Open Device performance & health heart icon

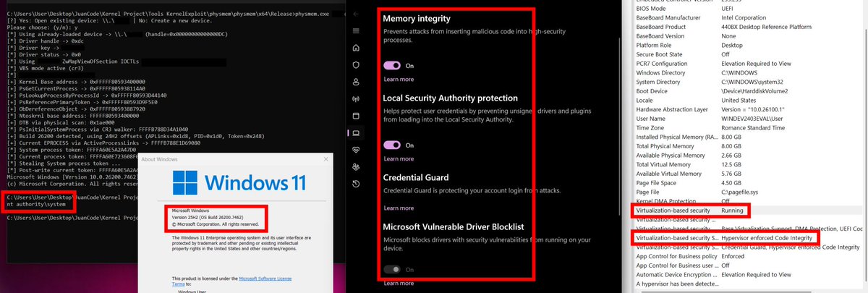(355, 150)
